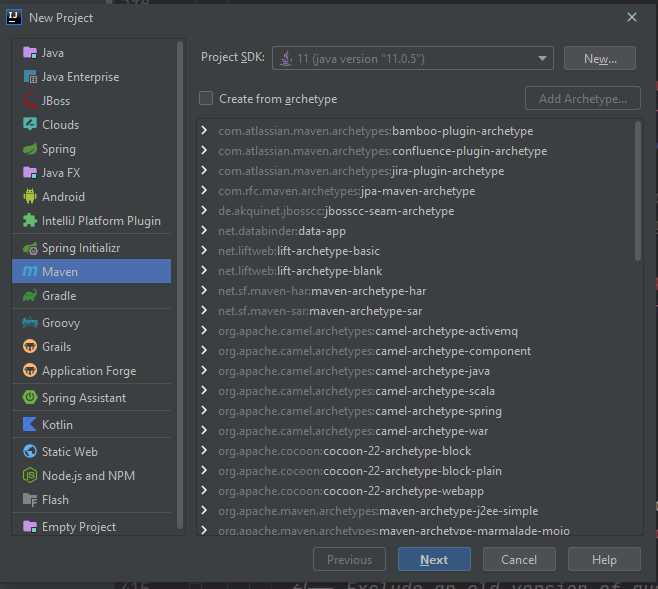The image size is (658, 589).
Task: Choose the Spring Initializr icon
Action: 30,248
